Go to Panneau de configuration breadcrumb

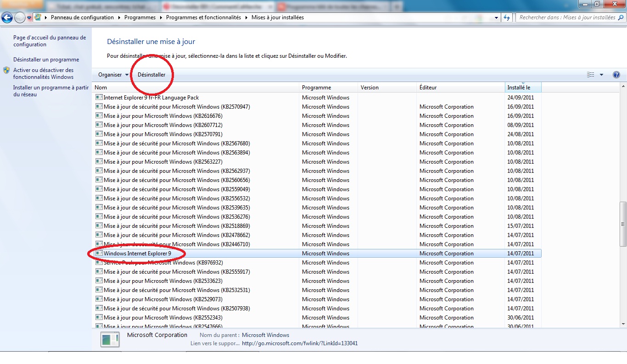click(x=82, y=17)
